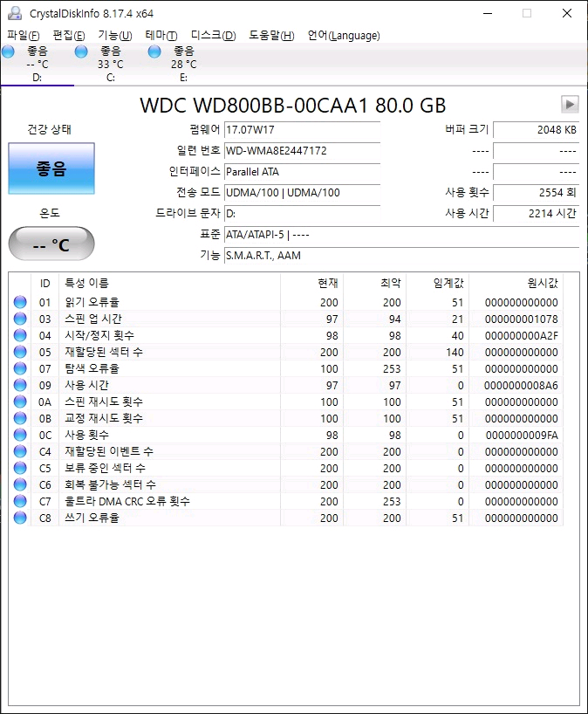
Task: Open the 편집(E) menu
Action: point(69,36)
